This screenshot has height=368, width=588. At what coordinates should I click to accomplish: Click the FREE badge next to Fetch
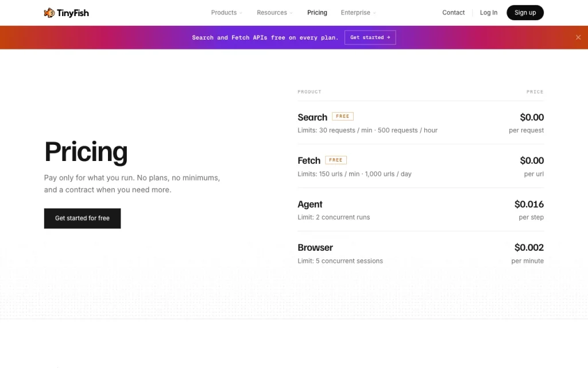tap(335, 160)
